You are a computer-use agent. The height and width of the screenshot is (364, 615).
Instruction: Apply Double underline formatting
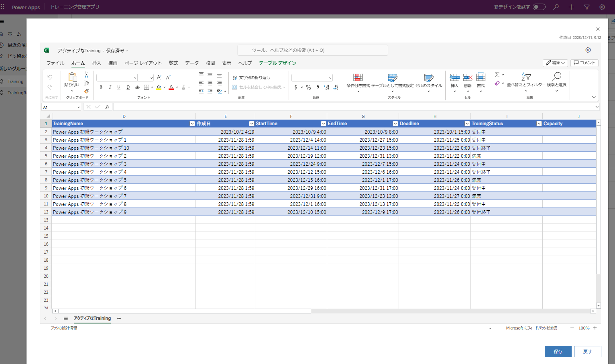tap(128, 87)
